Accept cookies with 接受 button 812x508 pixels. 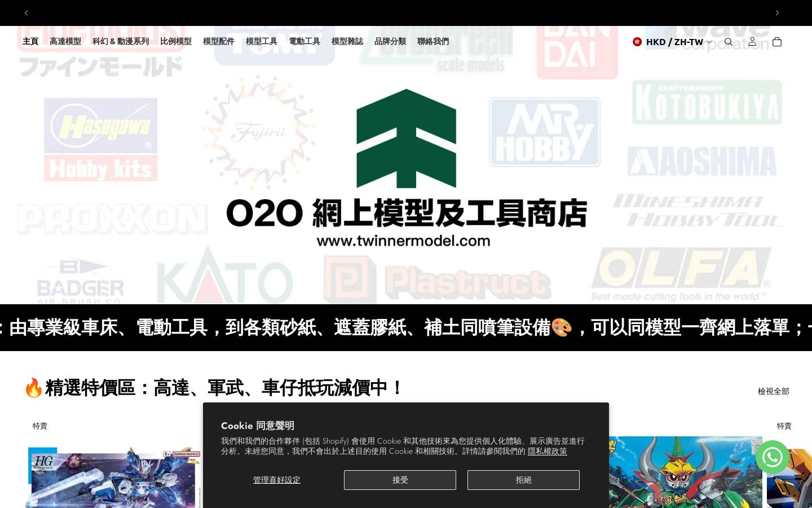pos(400,480)
